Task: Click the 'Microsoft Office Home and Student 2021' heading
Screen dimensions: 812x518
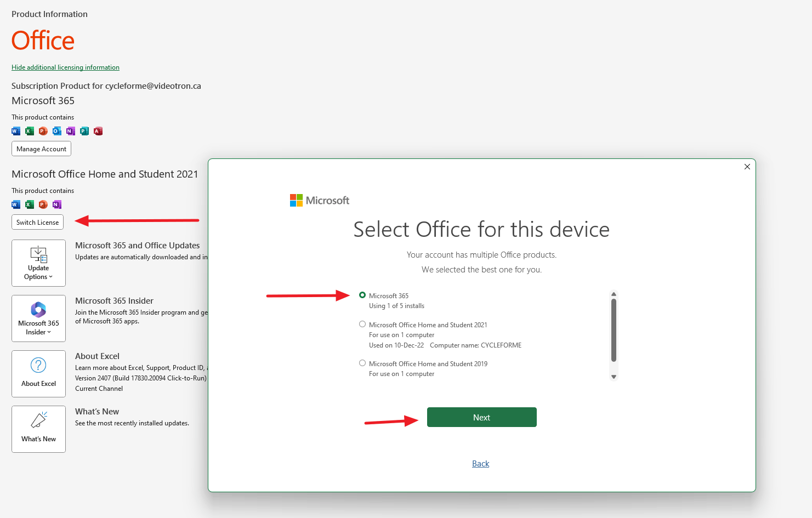Action: 105,174
